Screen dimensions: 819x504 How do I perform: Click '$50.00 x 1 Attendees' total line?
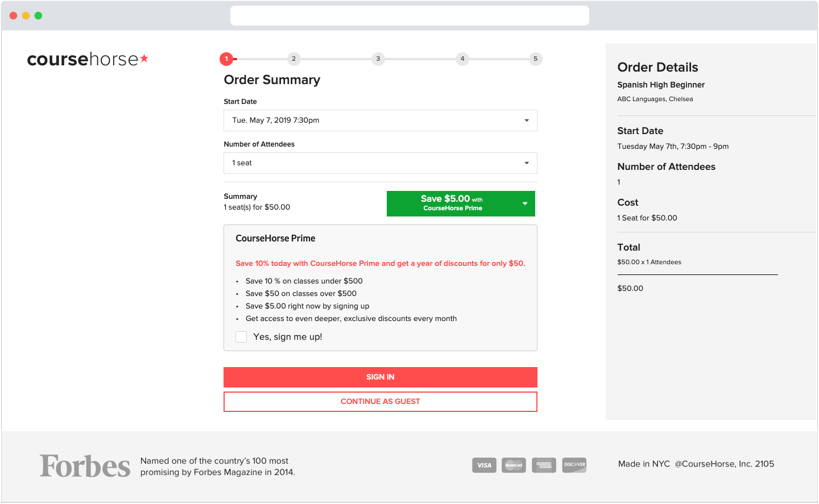click(649, 262)
